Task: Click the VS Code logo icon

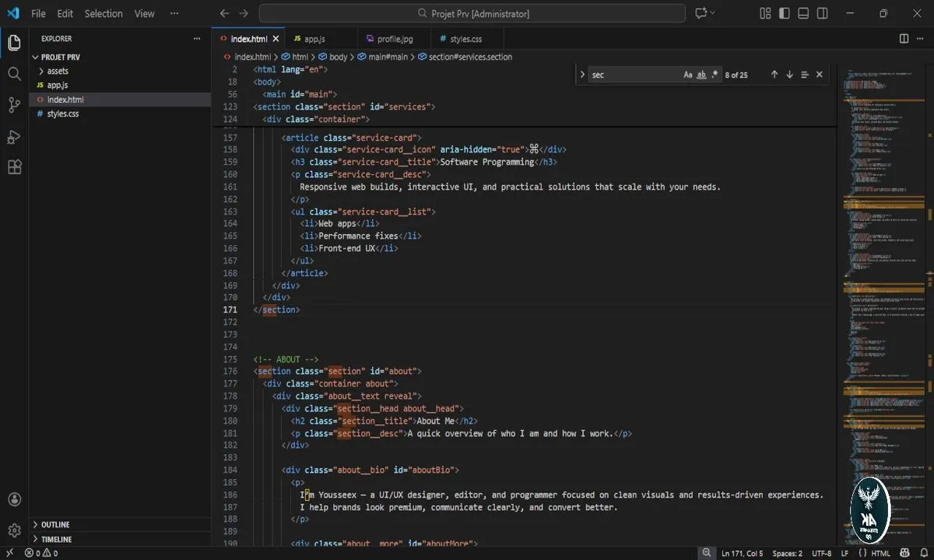Action: 12,13
